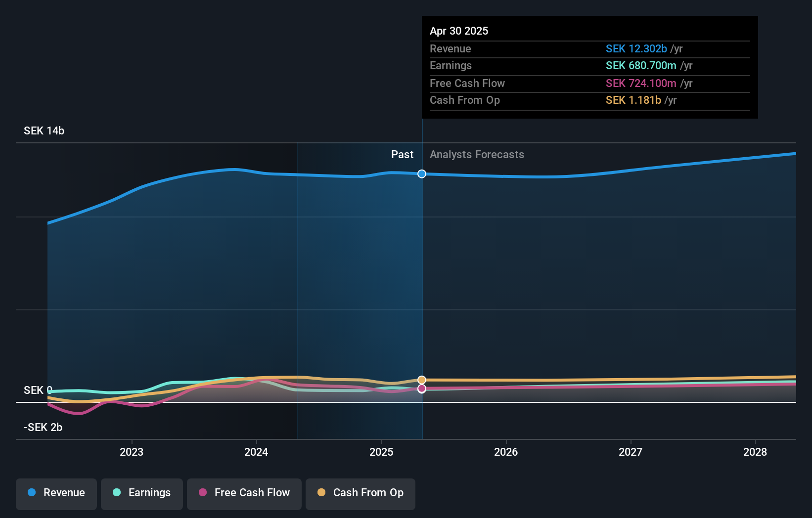Screen dimensions: 812x518
Task: Click the Cash From Op label in tooltip
Action: click(465, 100)
